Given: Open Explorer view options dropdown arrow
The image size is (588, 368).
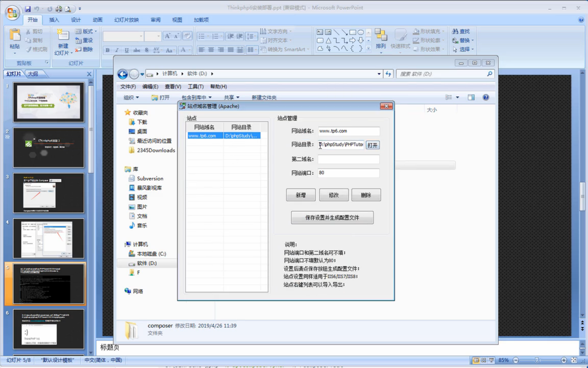Looking at the screenshot, I should click(x=457, y=97).
